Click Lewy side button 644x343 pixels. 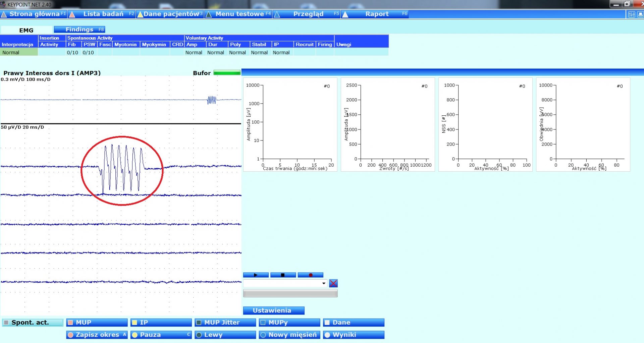point(225,335)
